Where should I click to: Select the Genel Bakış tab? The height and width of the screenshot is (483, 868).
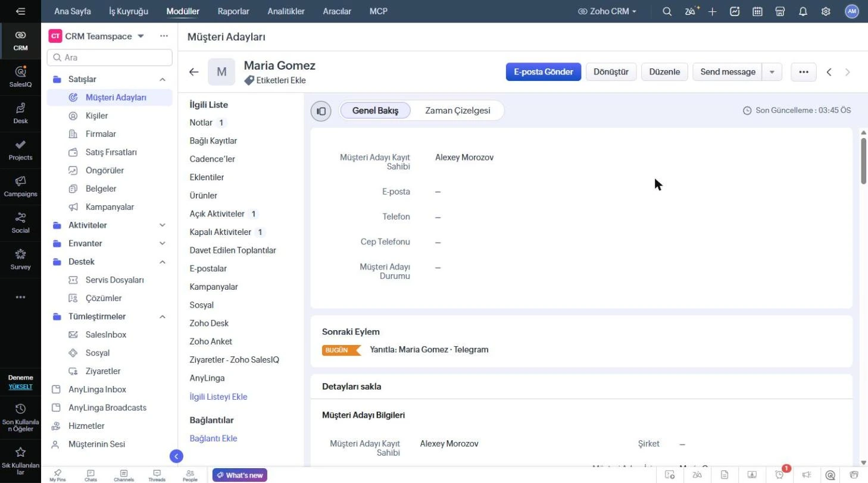(x=376, y=111)
